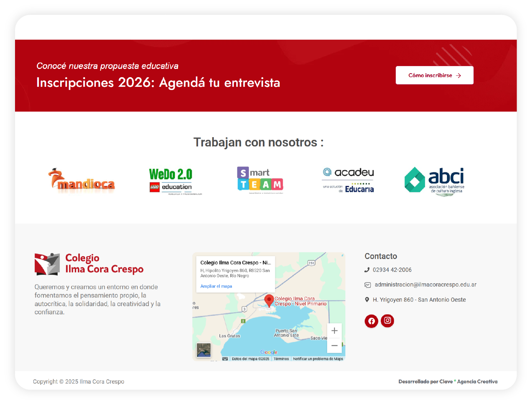532x405 pixels.
Task: Open the Ampliar el mapa link
Action: (216, 286)
